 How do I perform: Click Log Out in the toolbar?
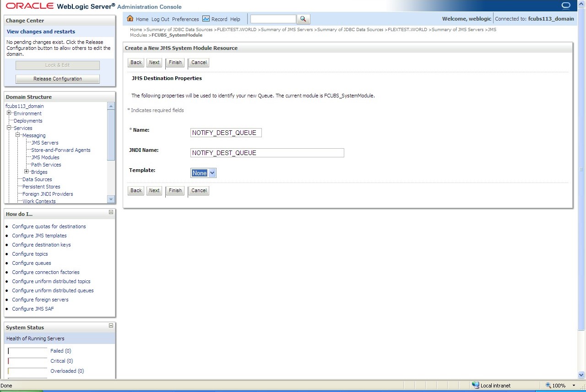point(160,19)
